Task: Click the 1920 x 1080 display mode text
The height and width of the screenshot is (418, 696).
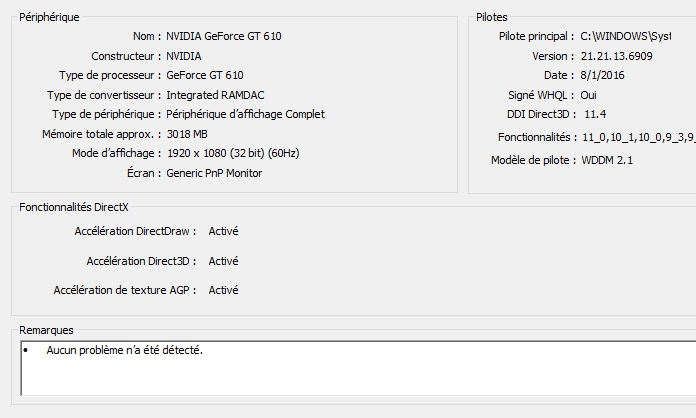Action: pyautogui.click(x=233, y=154)
